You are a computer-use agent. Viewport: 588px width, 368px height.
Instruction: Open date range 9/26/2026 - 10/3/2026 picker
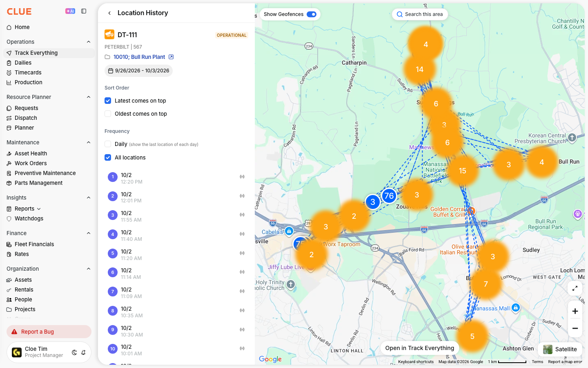pyautogui.click(x=138, y=71)
